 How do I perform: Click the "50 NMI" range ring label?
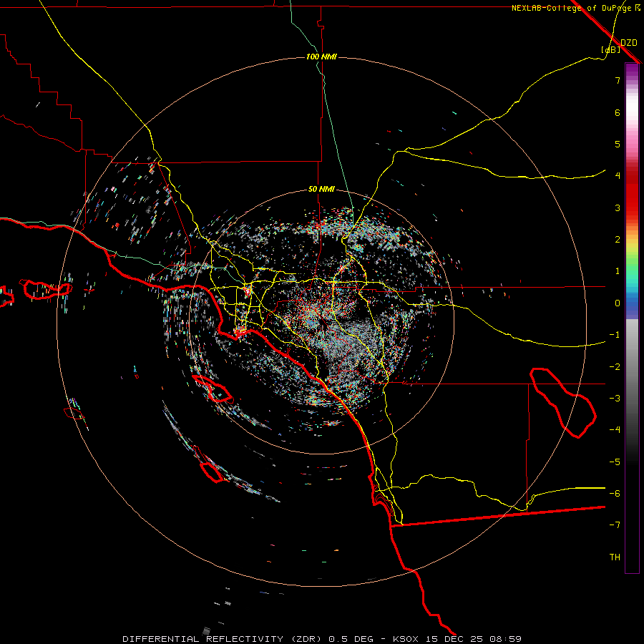coord(321,190)
